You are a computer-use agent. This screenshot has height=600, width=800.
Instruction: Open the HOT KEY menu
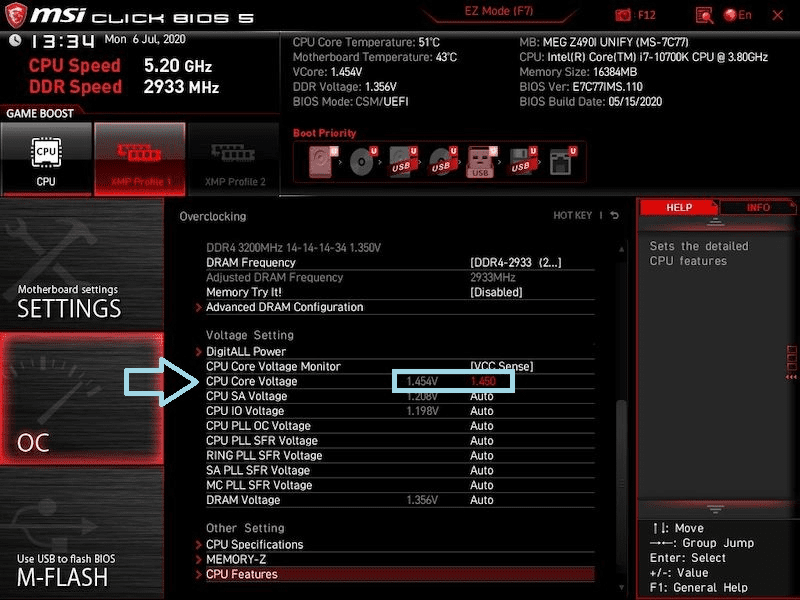point(572,215)
